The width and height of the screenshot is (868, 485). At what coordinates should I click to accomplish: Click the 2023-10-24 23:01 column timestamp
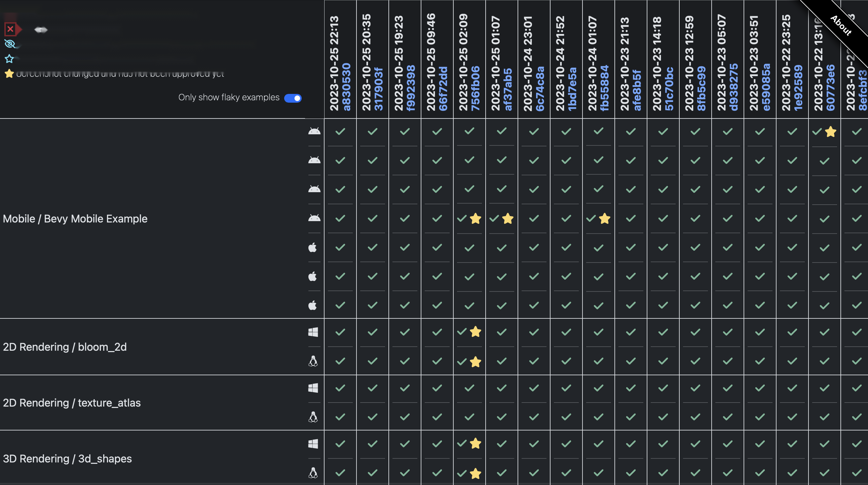(x=528, y=63)
